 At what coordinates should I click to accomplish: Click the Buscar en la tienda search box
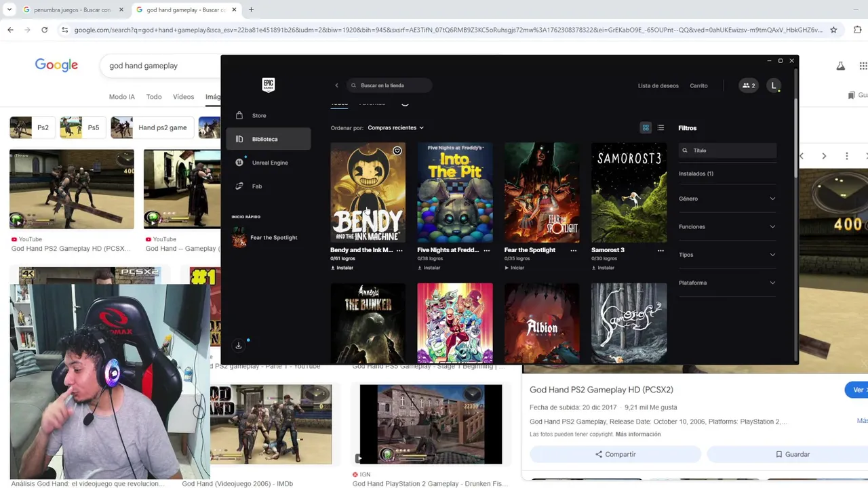pos(389,85)
